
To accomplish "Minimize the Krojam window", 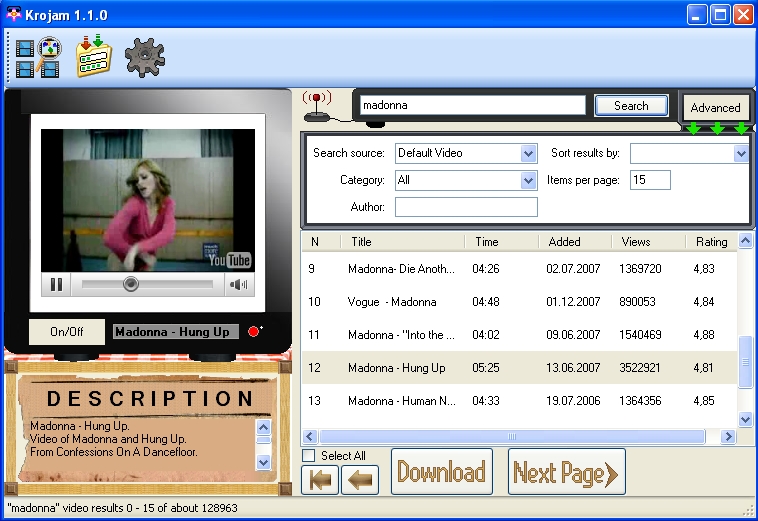I will pyautogui.click(x=696, y=14).
